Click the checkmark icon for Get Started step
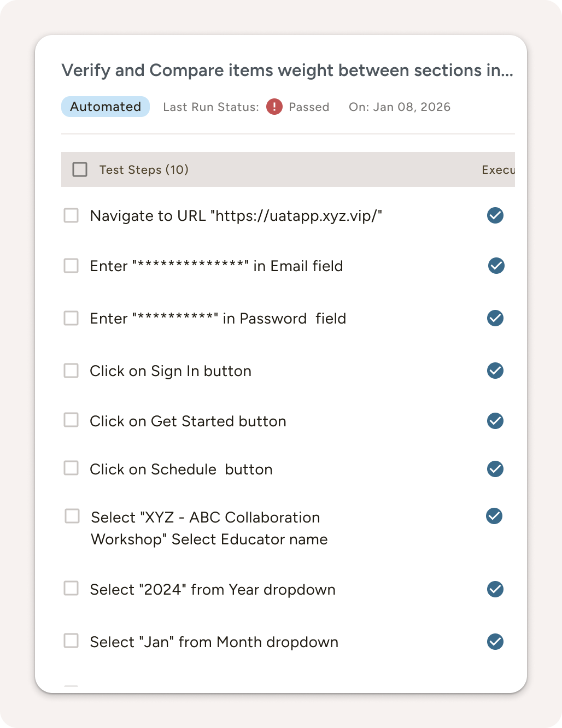The image size is (562, 728). 495,421
